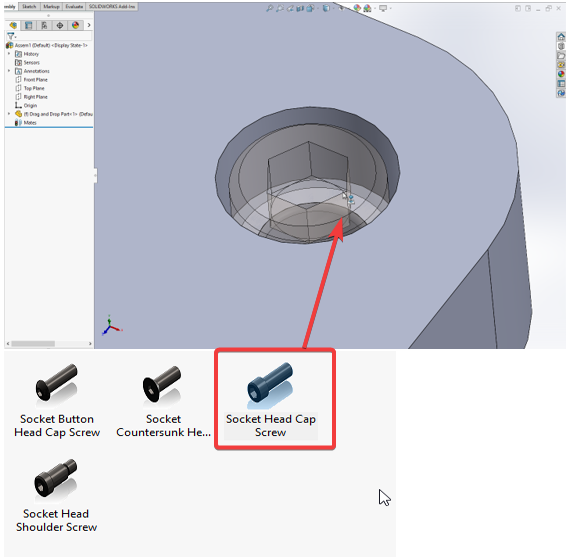The height and width of the screenshot is (557, 568).
Task: Show more manager tabs with chevron arrow
Action: (x=89, y=25)
